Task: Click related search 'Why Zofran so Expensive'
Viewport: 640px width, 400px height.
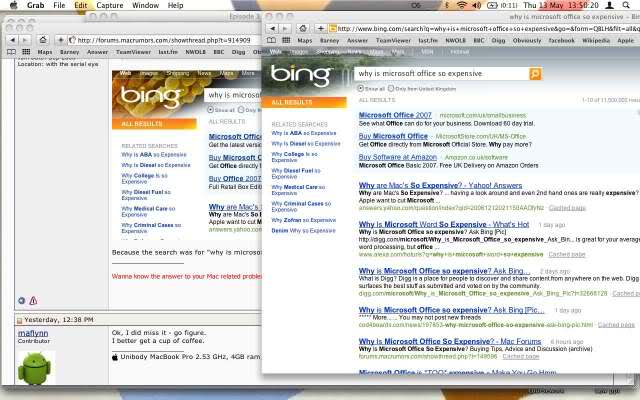Action: coord(304,220)
